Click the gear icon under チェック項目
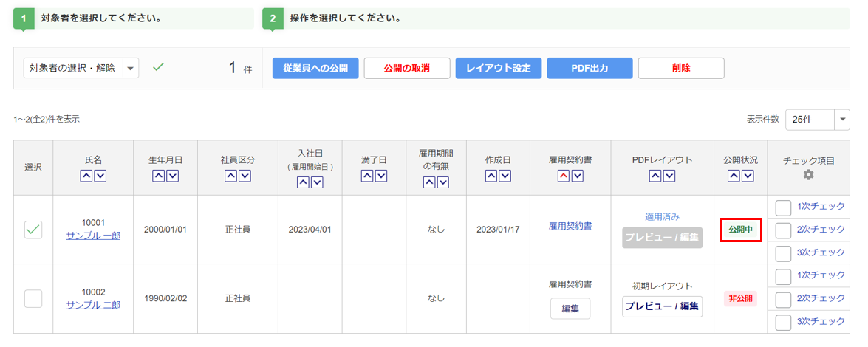The width and height of the screenshot is (868, 347). 809,175
